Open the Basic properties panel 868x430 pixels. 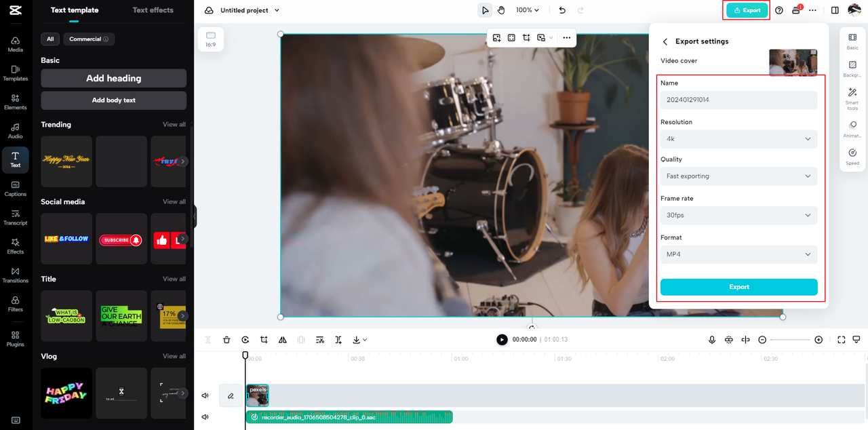852,41
